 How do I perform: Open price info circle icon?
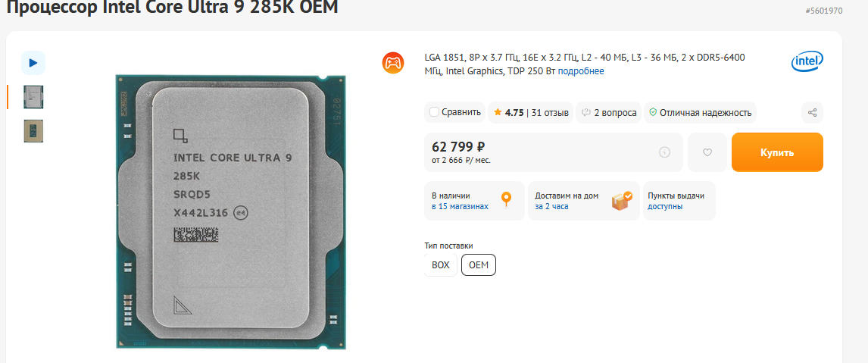665,152
